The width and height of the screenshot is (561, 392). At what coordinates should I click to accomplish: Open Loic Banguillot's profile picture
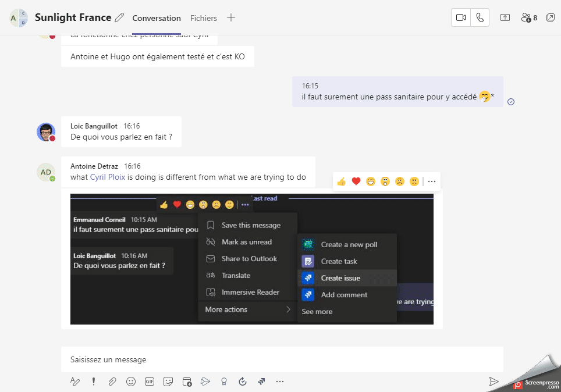click(46, 132)
